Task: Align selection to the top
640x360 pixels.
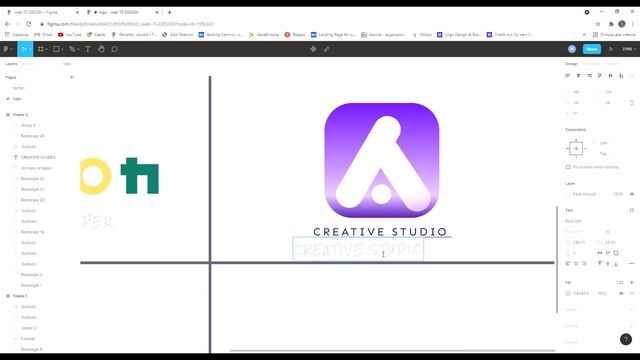Action: [x=600, y=76]
